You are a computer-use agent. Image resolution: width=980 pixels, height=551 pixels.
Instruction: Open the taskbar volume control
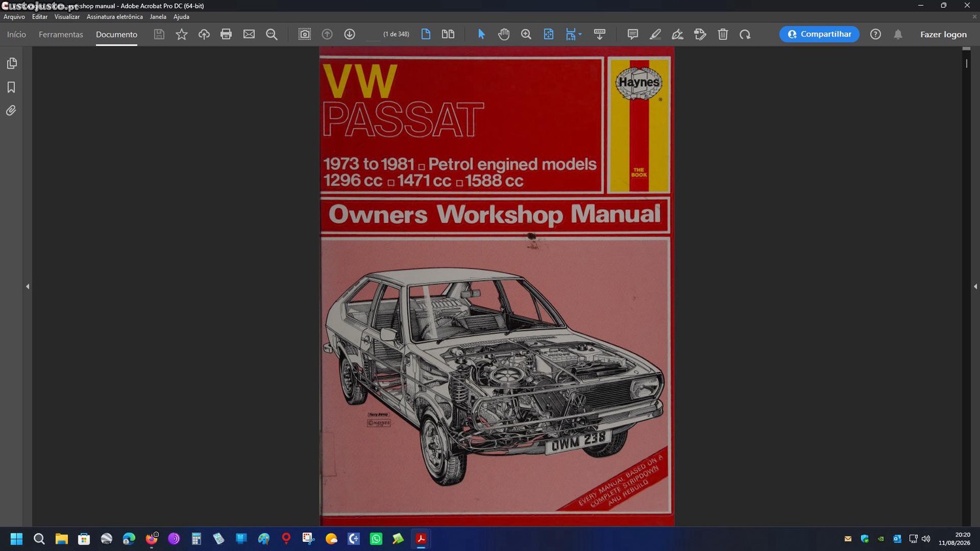click(x=926, y=539)
